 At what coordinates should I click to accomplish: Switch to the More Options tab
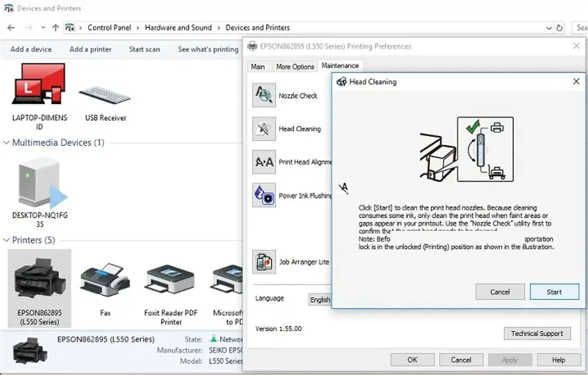(x=295, y=66)
